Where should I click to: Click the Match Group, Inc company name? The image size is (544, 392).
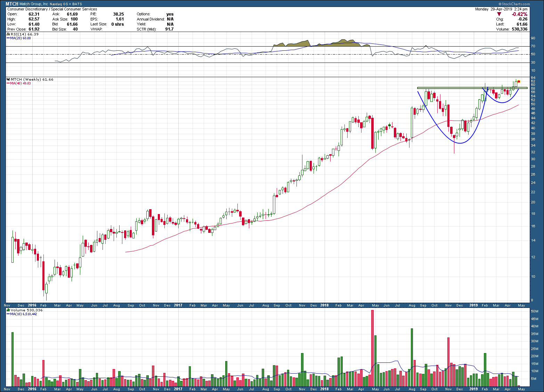coord(34,4)
